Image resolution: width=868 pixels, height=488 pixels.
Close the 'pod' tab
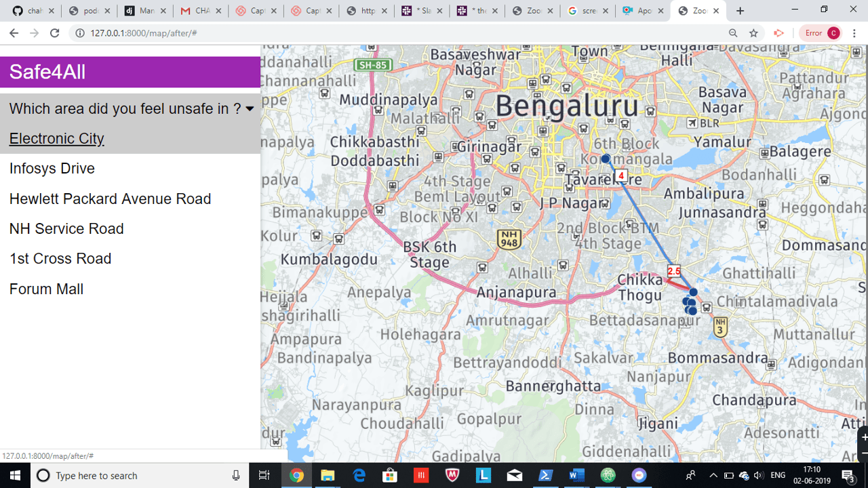(x=107, y=11)
